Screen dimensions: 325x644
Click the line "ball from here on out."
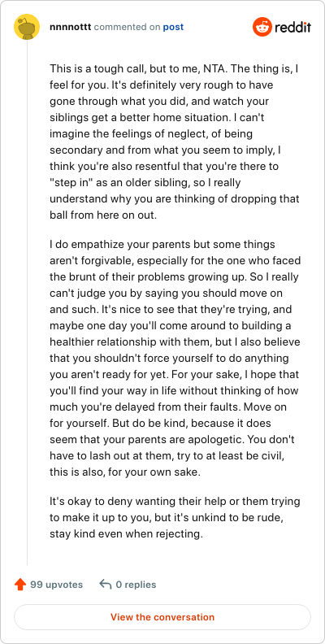click(103, 215)
